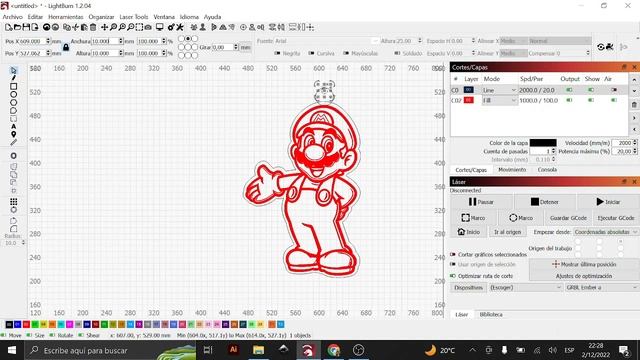Adjust the Radius stepper arrows
The image size is (640, 360).
pyautogui.click(x=23, y=243)
